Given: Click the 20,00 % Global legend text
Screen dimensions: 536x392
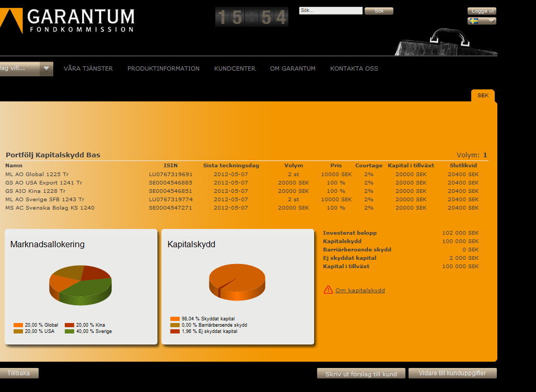Looking at the screenshot, I should coord(41,325).
